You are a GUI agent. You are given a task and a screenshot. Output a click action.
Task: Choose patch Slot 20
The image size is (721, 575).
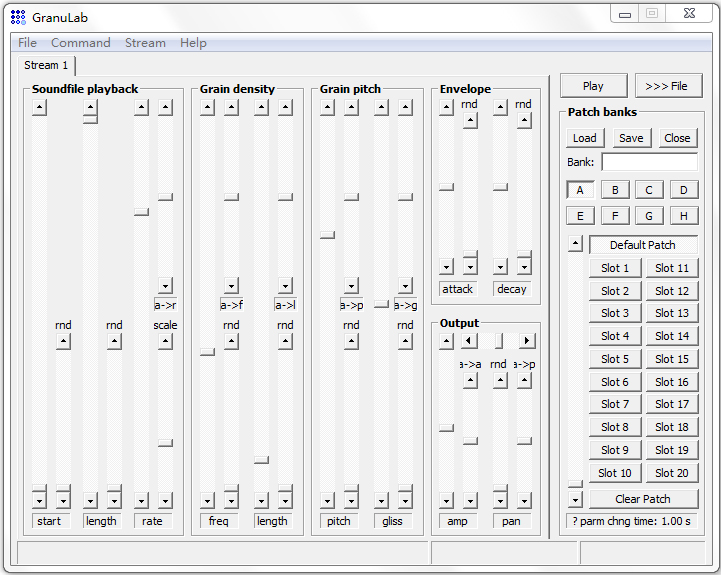(672, 473)
